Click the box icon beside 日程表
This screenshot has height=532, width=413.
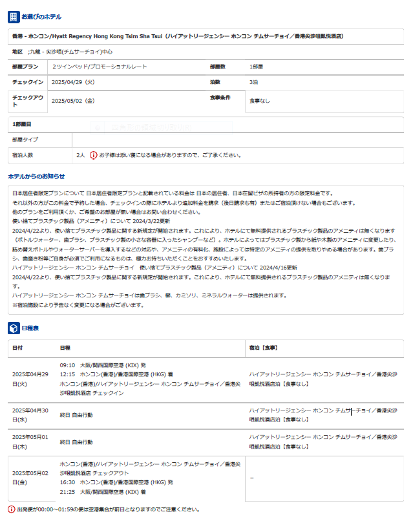[14, 328]
